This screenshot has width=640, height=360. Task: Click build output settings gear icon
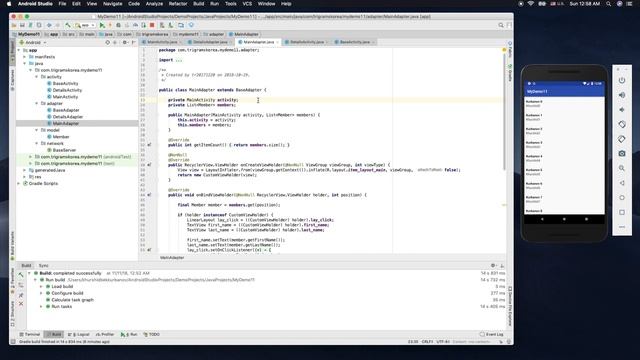pyautogui.click(x=493, y=266)
